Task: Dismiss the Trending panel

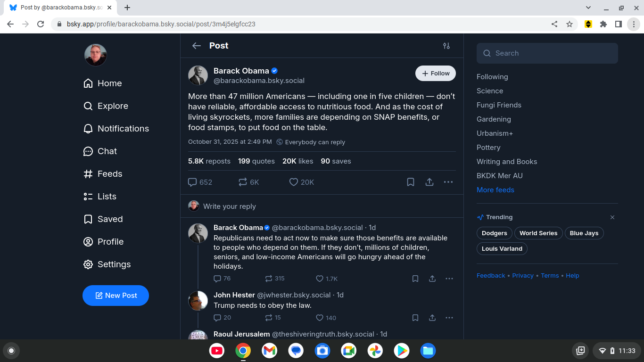Action: (x=612, y=217)
